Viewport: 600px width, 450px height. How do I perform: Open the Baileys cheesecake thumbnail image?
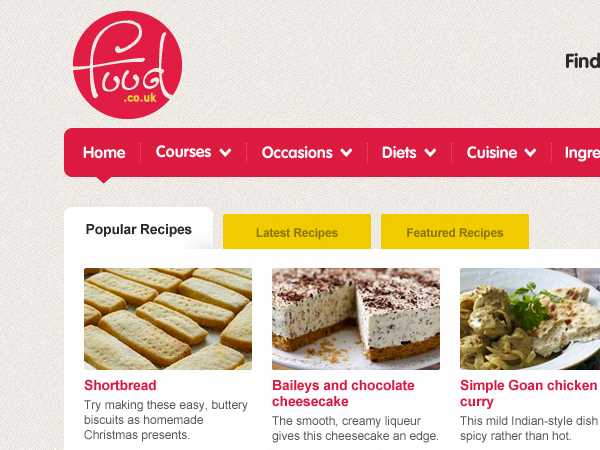coord(356,319)
